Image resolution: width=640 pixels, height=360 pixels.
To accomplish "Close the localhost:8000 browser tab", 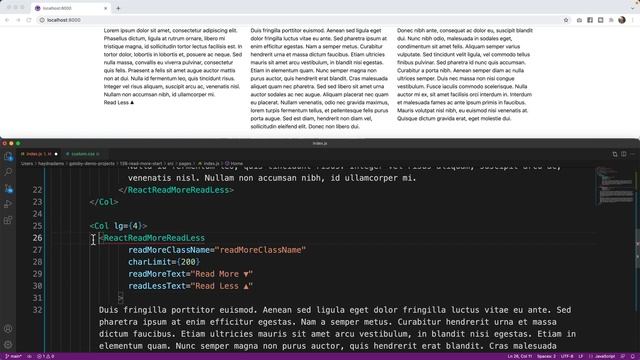I will coord(105,8).
